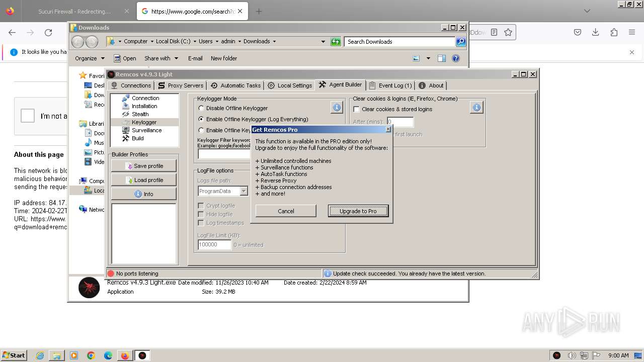Viewport: 644px width, 362px height.
Task: Open the Connections tab in Remcos
Action: click(x=131, y=85)
